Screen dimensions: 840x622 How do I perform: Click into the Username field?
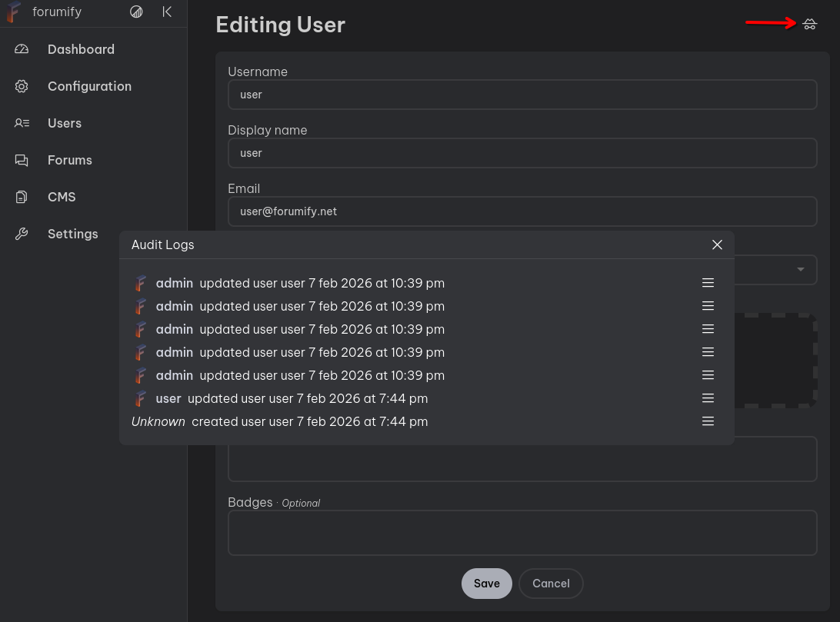522,95
